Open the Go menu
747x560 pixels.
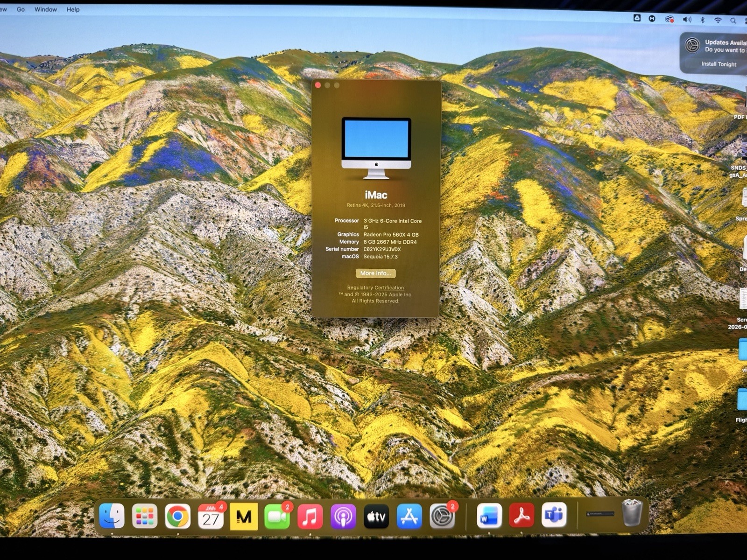click(x=21, y=9)
